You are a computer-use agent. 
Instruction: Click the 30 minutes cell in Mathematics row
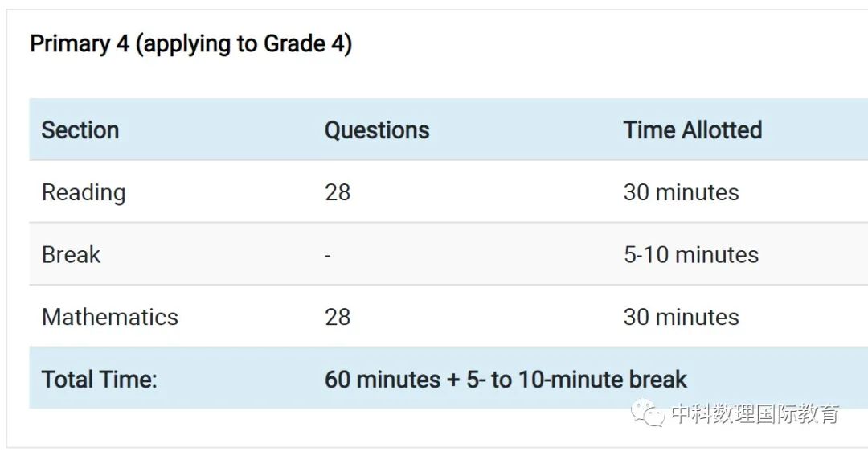[x=681, y=317]
